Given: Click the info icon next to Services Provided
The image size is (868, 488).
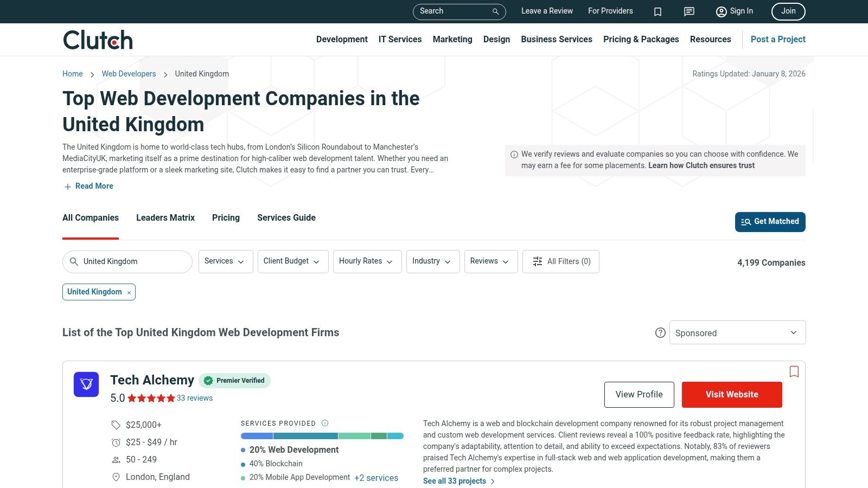Looking at the screenshot, I should point(325,423).
